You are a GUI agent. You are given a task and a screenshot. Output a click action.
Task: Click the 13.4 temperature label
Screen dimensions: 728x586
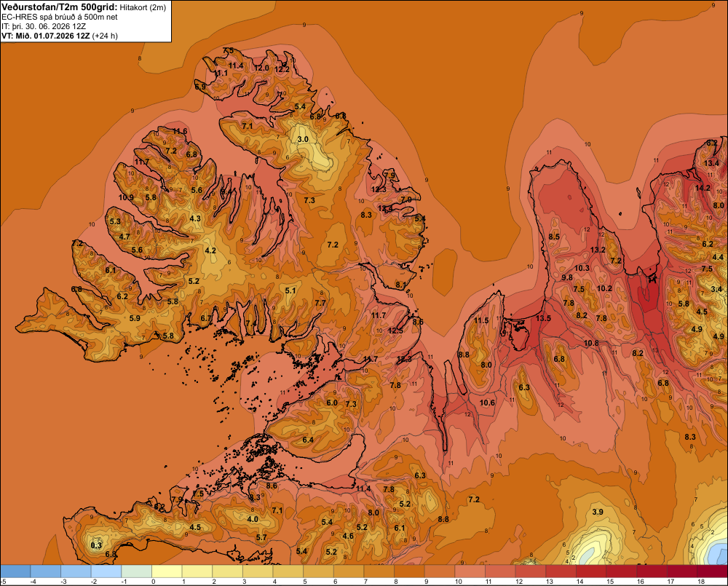click(x=711, y=163)
